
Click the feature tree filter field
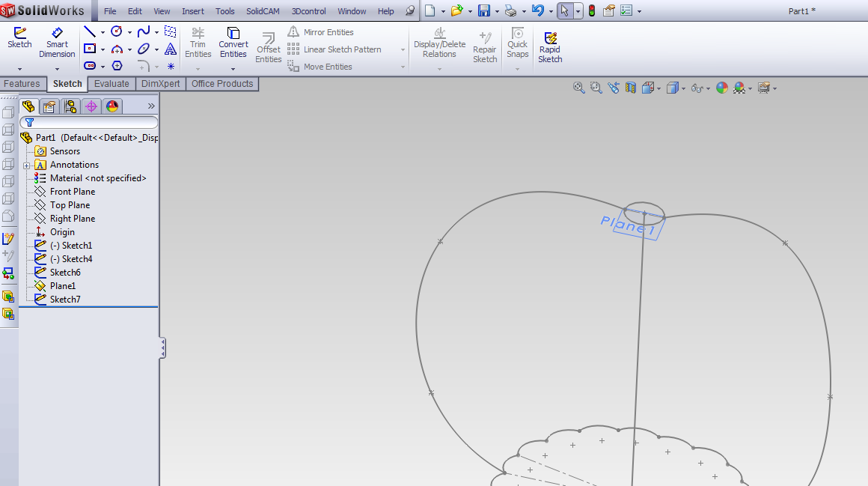pos(89,122)
